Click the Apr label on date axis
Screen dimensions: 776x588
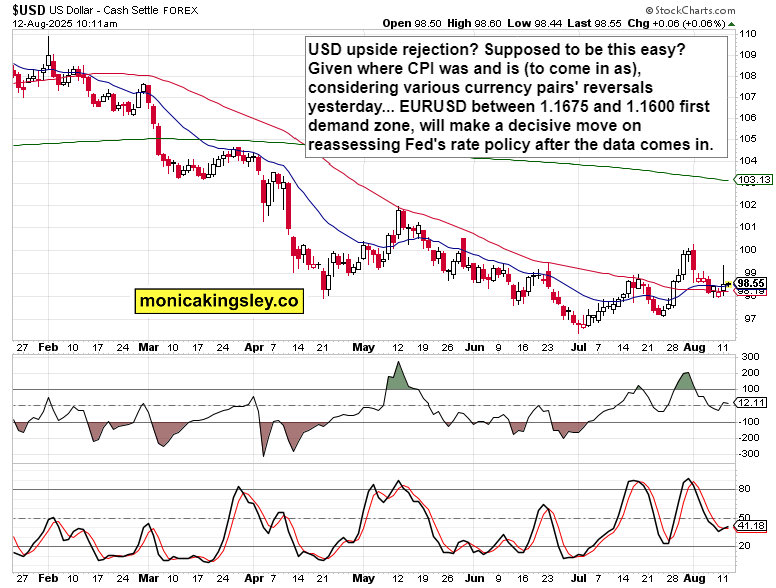pyautogui.click(x=252, y=346)
